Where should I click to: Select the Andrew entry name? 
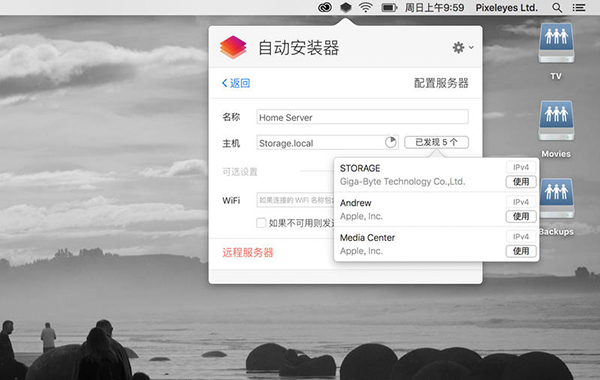(355, 203)
